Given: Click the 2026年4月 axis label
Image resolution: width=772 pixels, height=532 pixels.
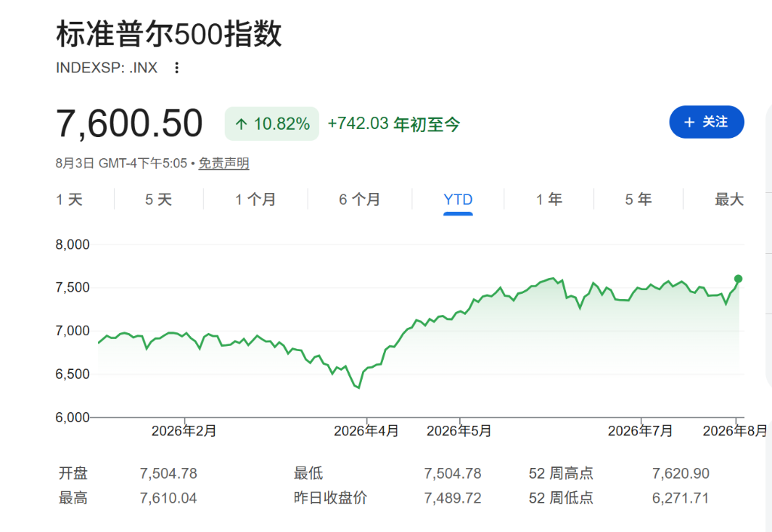Looking at the screenshot, I should 366,431.
